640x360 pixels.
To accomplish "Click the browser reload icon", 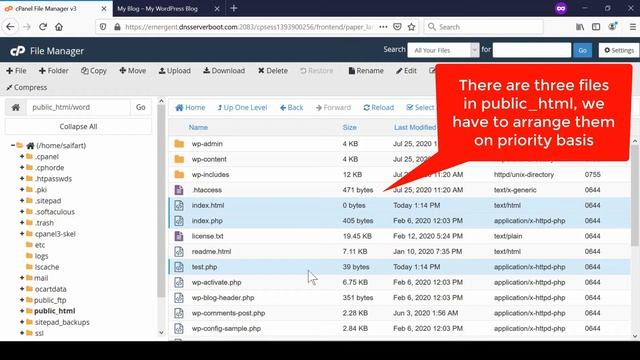I will coord(43,27).
